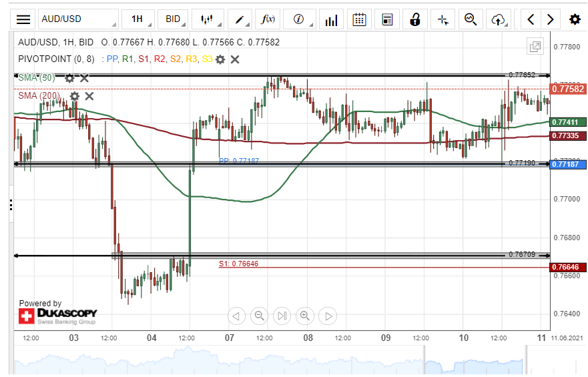
Task: Toggle the chart lock padlock
Action: (415, 19)
